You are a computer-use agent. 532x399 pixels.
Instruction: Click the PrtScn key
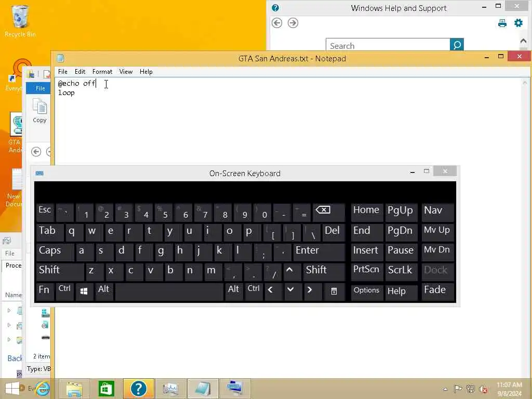click(367, 271)
